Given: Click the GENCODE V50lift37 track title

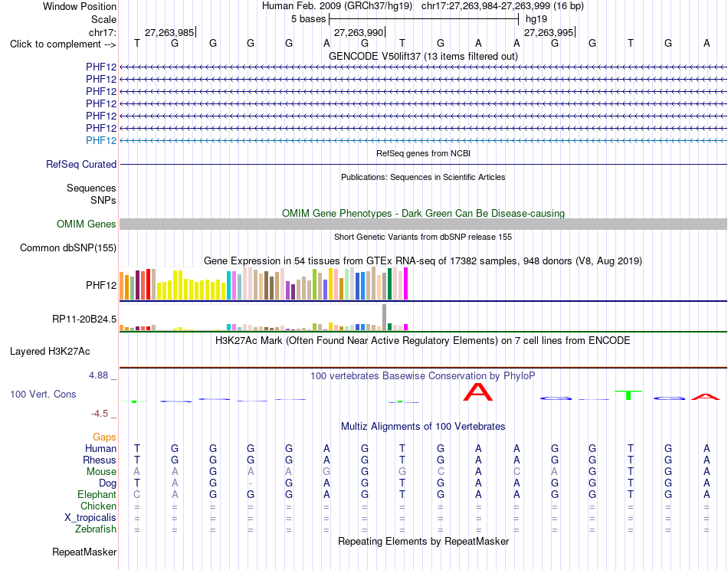Looking at the screenshot, I should tap(424, 56).
